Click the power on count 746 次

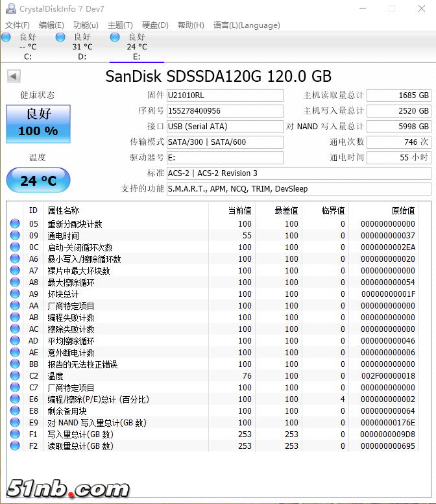pos(399,142)
